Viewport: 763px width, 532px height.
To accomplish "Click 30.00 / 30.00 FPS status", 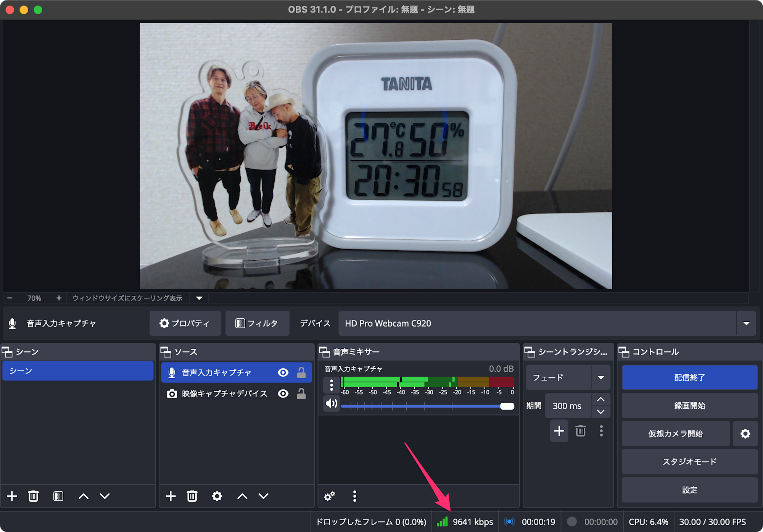I will pos(712,522).
